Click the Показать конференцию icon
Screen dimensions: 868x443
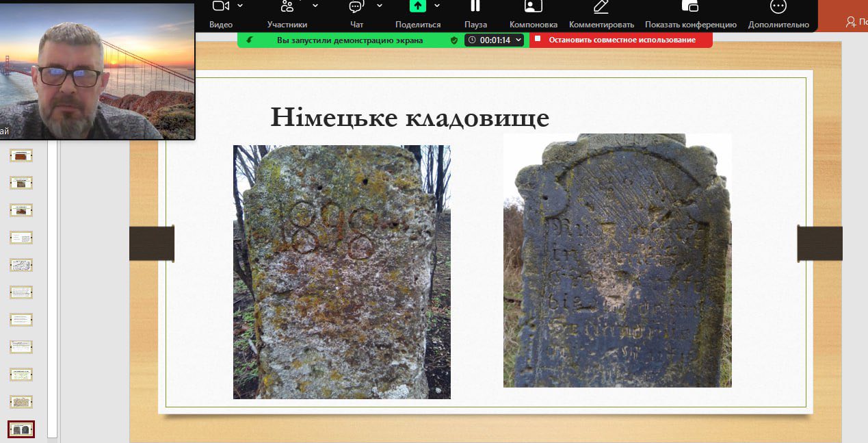point(689,7)
